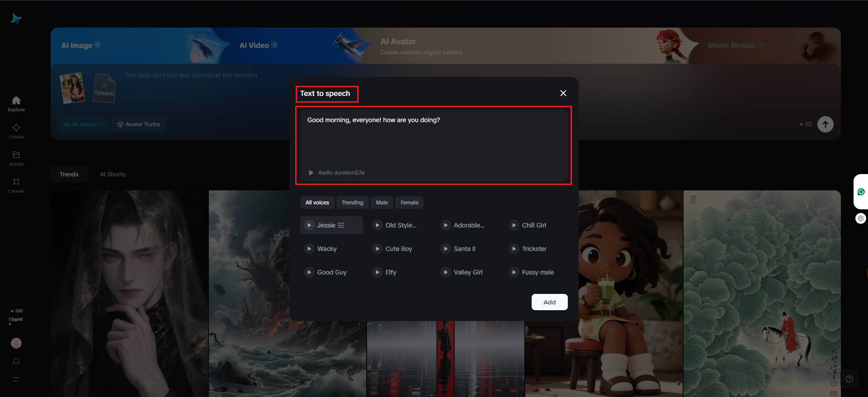The width and height of the screenshot is (868, 397).
Task: Click the uploaded portrait thumbnail
Action: pyautogui.click(x=72, y=88)
